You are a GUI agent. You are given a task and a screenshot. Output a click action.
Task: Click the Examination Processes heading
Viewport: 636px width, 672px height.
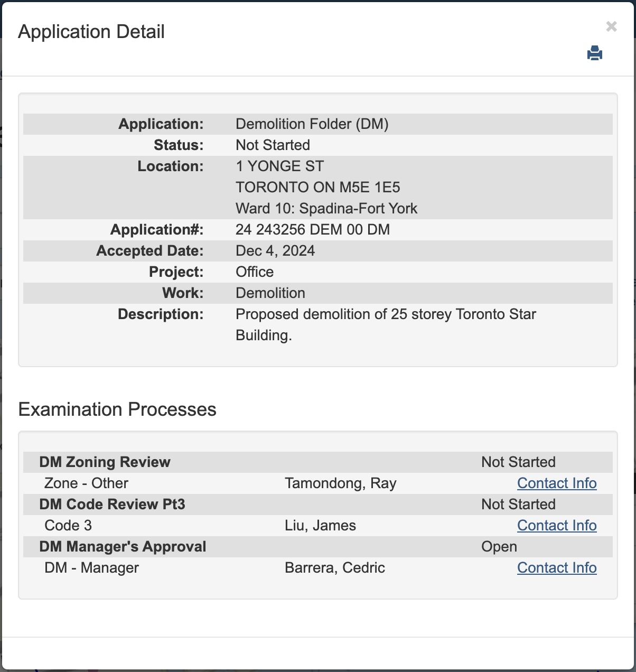(117, 409)
